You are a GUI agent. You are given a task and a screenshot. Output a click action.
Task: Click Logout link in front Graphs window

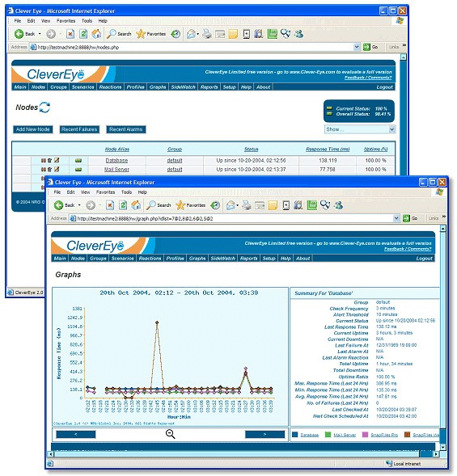(424, 259)
